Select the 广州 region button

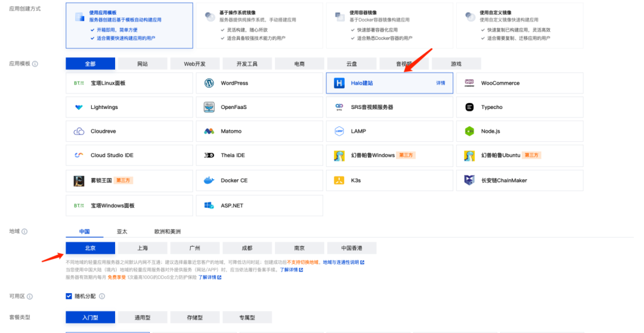(x=194, y=248)
